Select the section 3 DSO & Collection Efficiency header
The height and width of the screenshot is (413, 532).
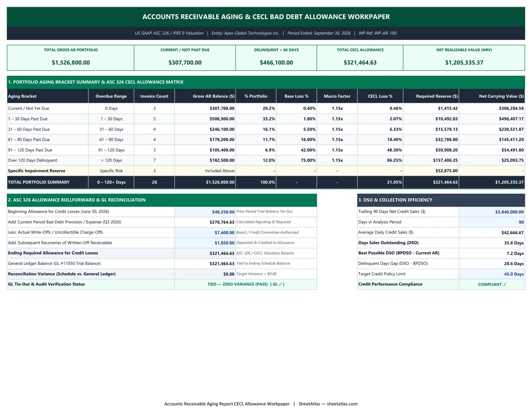coord(441,200)
